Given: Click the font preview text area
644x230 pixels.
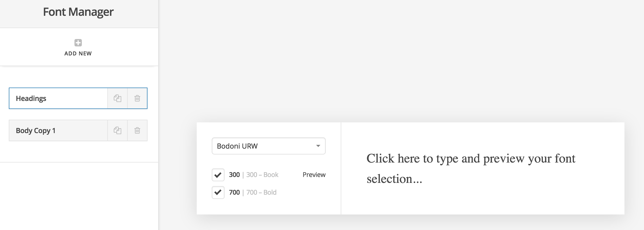Looking at the screenshot, I should click(483, 168).
